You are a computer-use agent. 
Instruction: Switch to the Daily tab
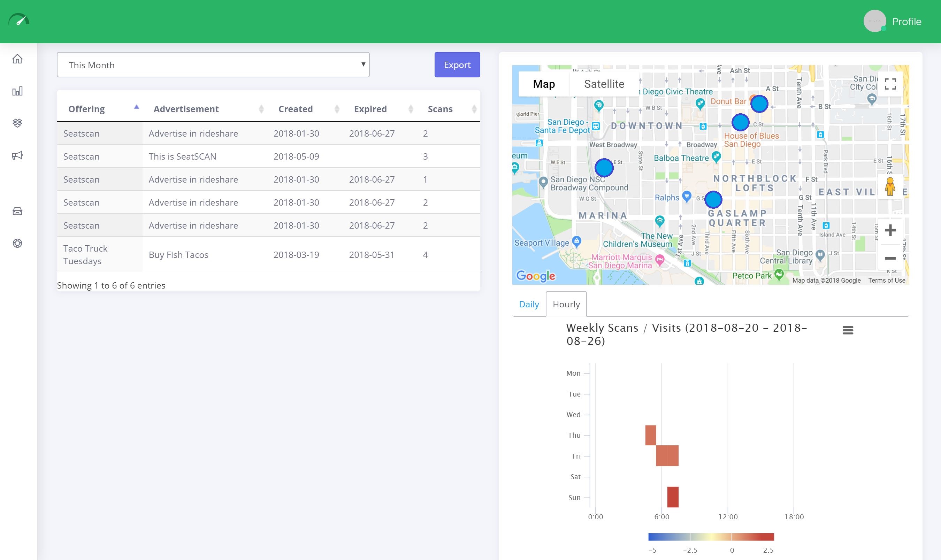click(x=529, y=304)
